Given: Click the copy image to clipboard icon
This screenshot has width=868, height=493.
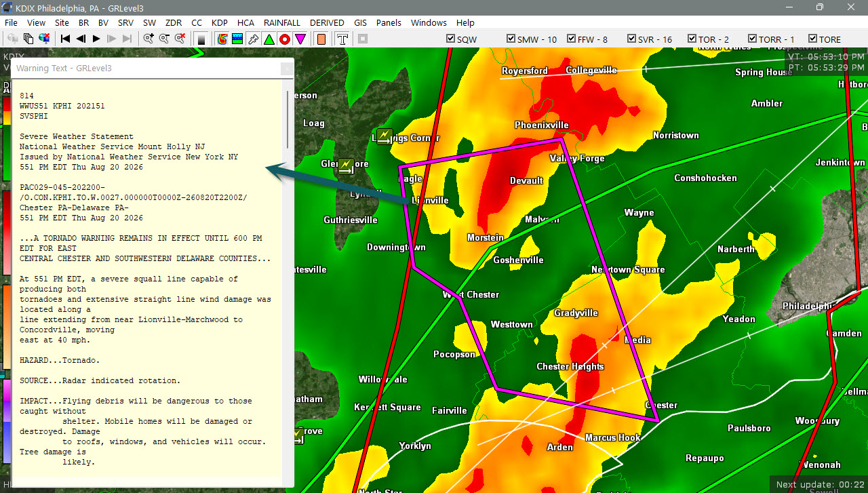Looking at the screenshot, I should point(28,39).
